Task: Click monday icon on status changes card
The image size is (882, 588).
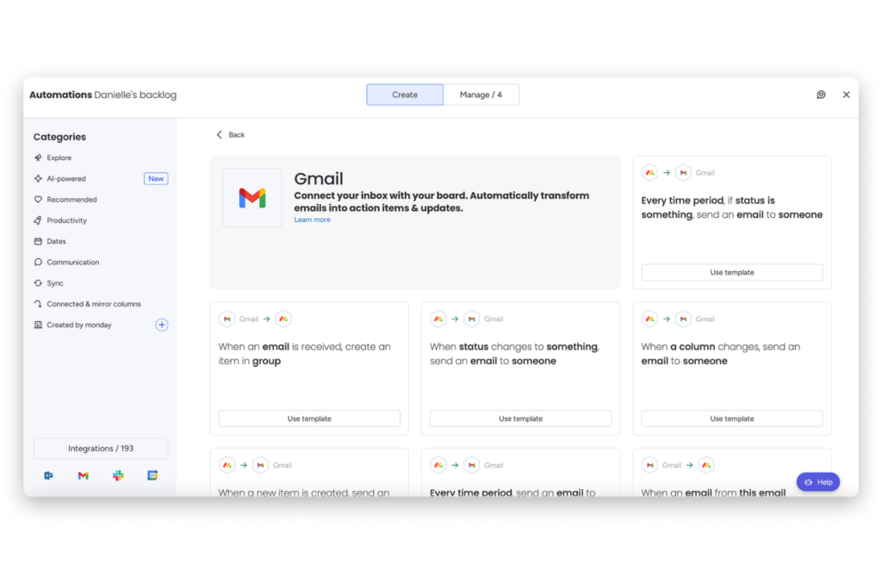Action: [x=438, y=319]
